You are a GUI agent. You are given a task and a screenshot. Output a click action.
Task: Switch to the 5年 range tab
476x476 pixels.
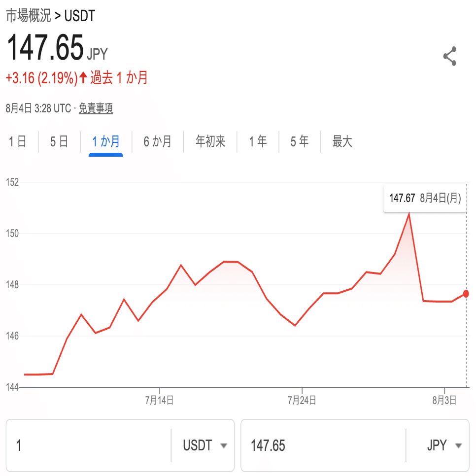(300, 142)
